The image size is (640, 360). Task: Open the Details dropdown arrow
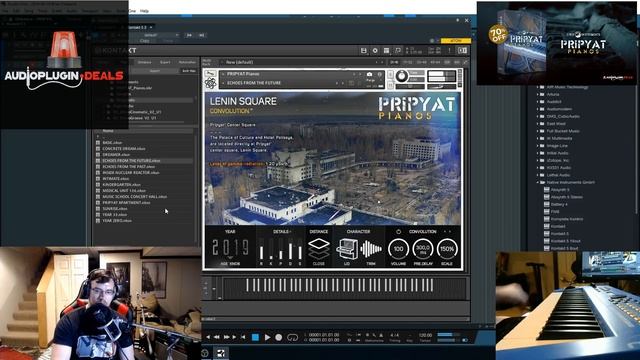tap(290, 232)
